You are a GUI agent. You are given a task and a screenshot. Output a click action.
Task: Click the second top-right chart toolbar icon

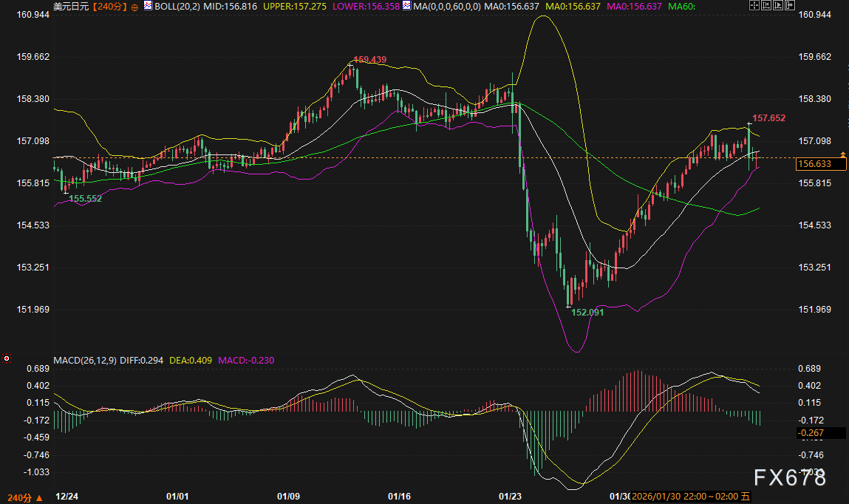click(x=768, y=5)
